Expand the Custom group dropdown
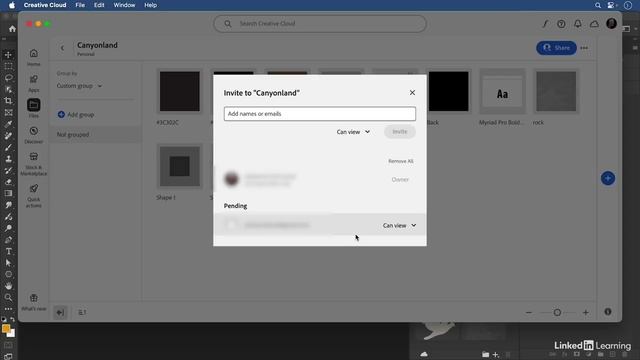This screenshot has width=640, height=360. pos(79,86)
